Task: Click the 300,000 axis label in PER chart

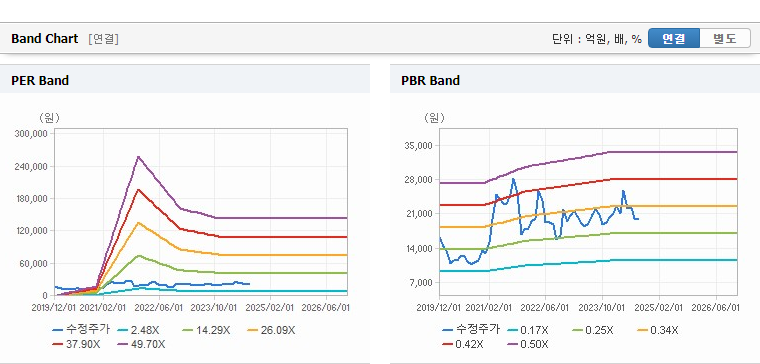Action: pyautogui.click(x=31, y=134)
